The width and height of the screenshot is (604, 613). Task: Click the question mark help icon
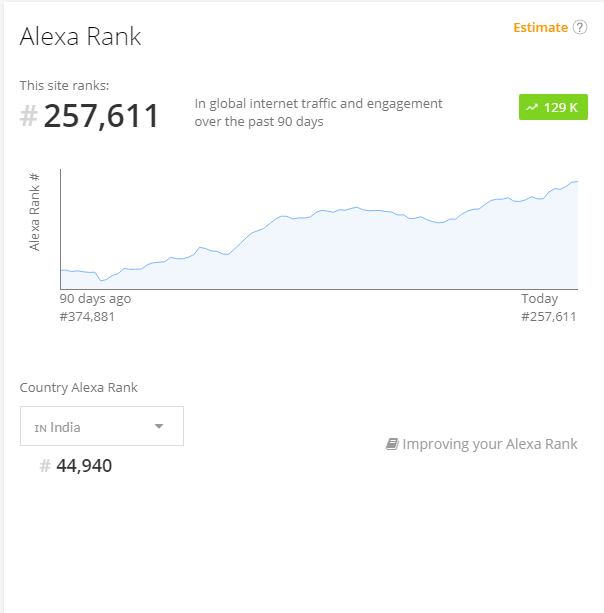click(x=580, y=27)
